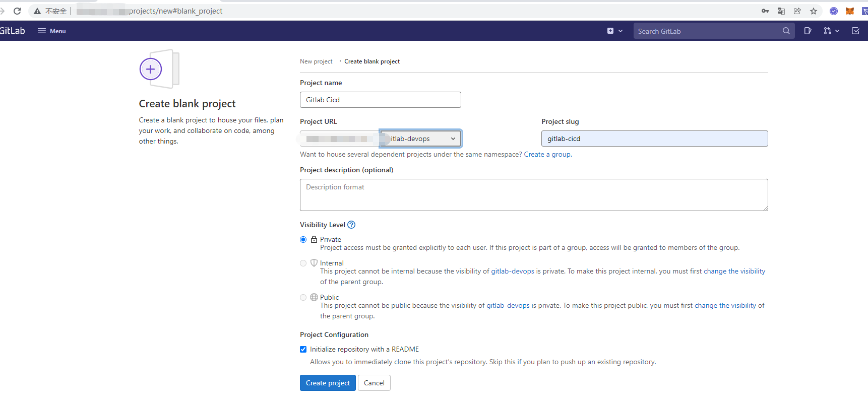Click the Create blank project heading
Image resolution: width=868 pixels, height=407 pixels.
pyautogui.click(x=187, y=104)
